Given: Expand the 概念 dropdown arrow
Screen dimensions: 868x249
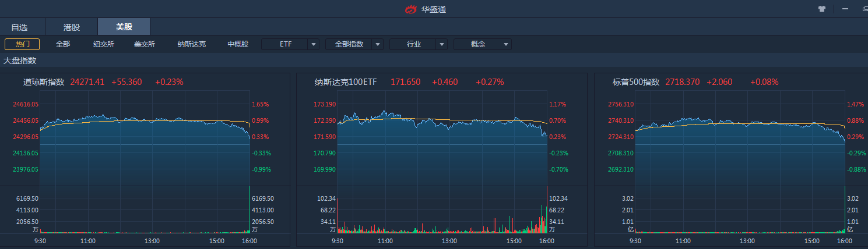Looking at the screenshot, I should coord(506,44).
